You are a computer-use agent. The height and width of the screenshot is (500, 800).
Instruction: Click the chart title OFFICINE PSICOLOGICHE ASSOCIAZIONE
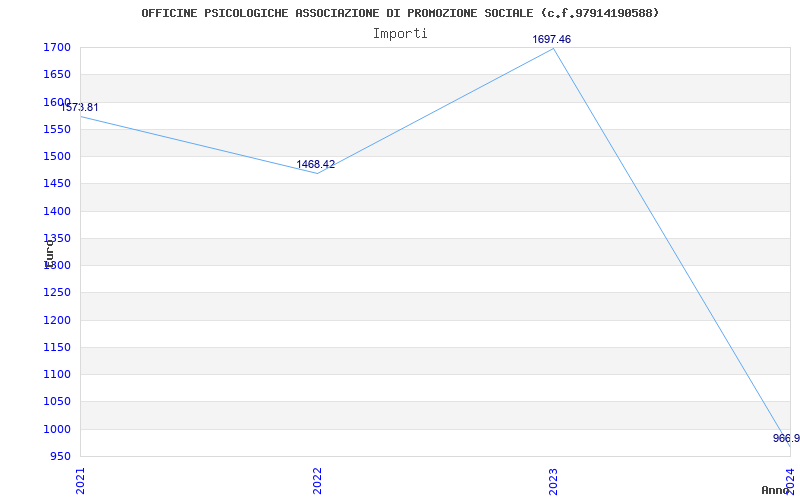click(x=400, y=13)
